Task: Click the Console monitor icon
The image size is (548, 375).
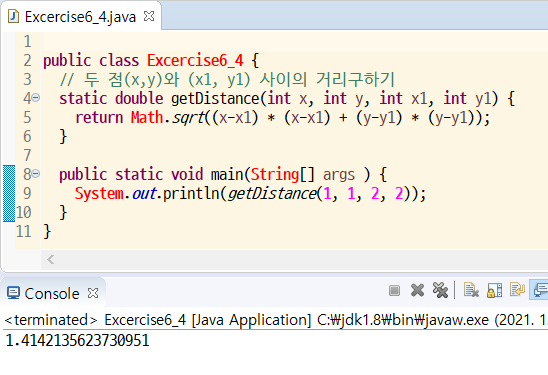Action: [x=13, y=293]
